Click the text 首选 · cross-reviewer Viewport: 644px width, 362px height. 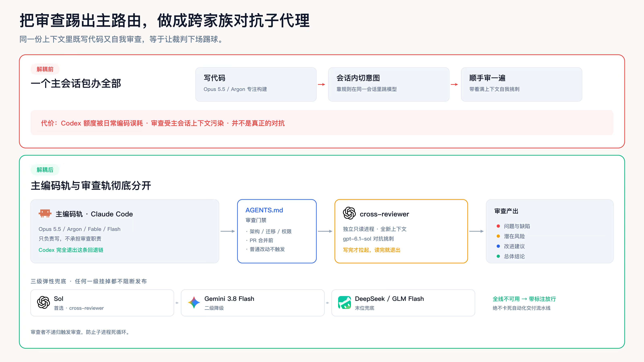(79, 308)
